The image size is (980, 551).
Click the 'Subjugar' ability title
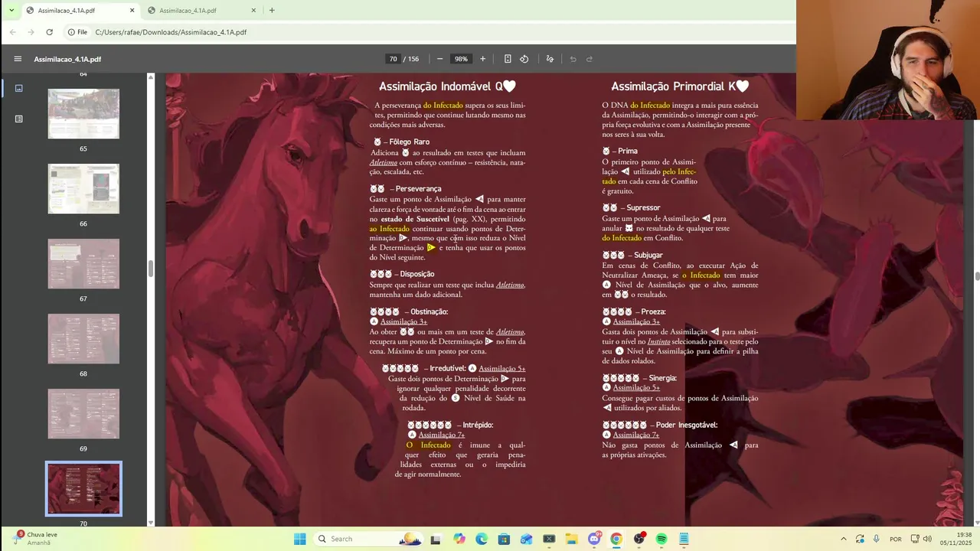(x=648, y=255)
